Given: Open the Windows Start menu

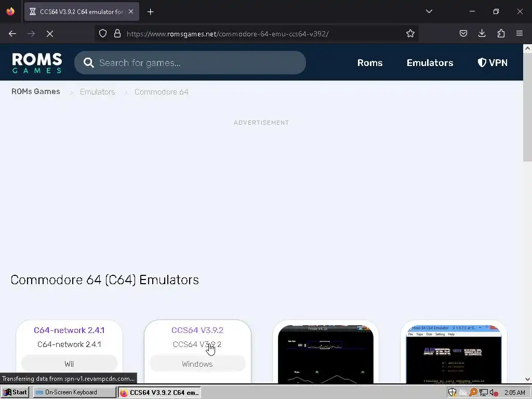Looking at the screenshot, I should (15, 392).
